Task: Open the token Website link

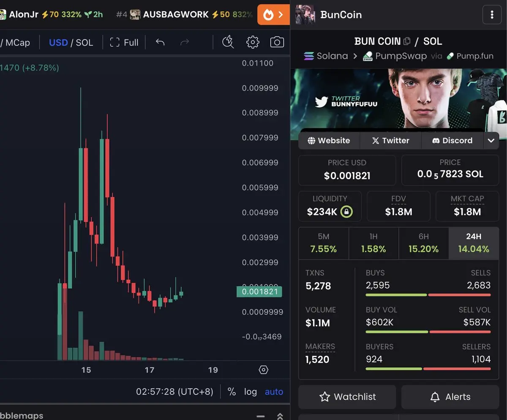Action: tap(329, 141)
